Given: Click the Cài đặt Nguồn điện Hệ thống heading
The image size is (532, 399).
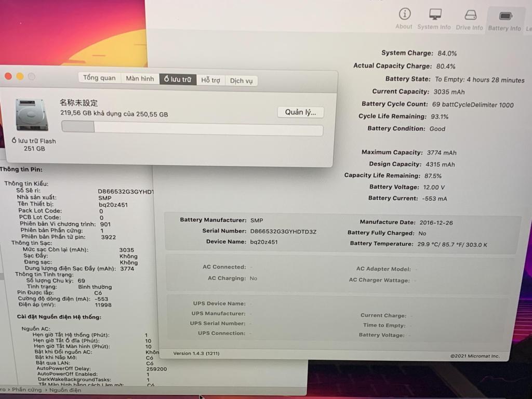Looking at the screenshot, I should tap(59, 317).
